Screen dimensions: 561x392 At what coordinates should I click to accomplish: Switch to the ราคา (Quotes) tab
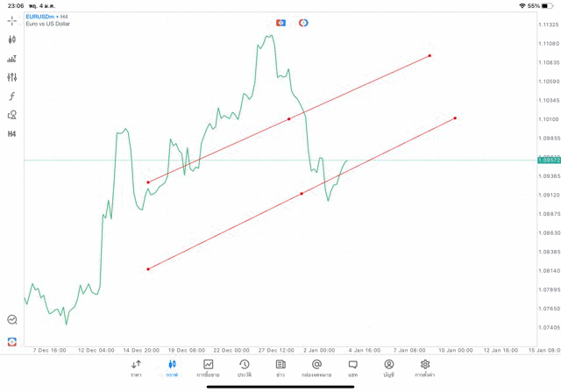coord(136,367)
